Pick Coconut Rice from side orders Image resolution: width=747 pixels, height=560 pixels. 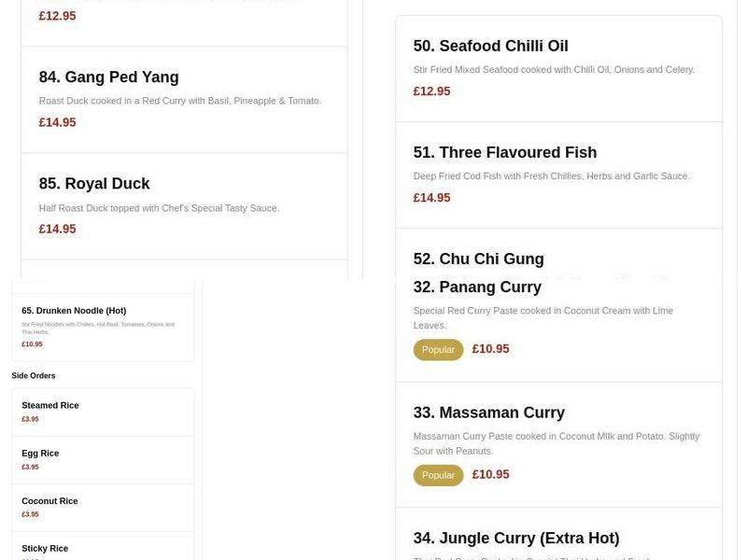point(49,500)
